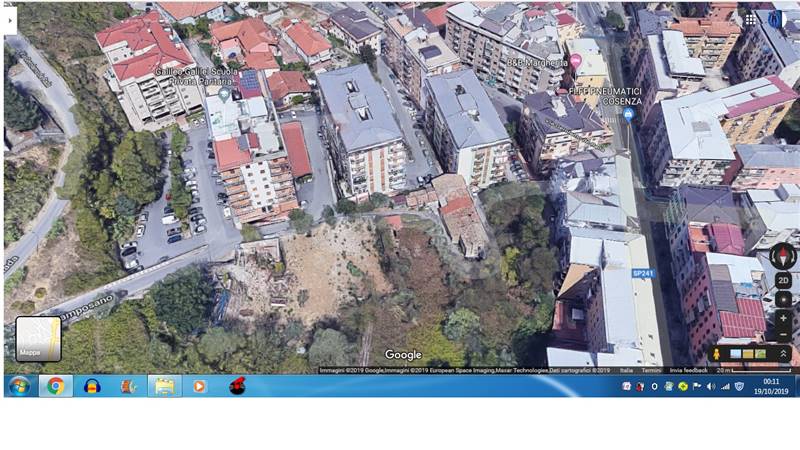The height and width of the screenshot is (450, 800).
Task: Select the Street View pegman icon
Action: [716, 354]
